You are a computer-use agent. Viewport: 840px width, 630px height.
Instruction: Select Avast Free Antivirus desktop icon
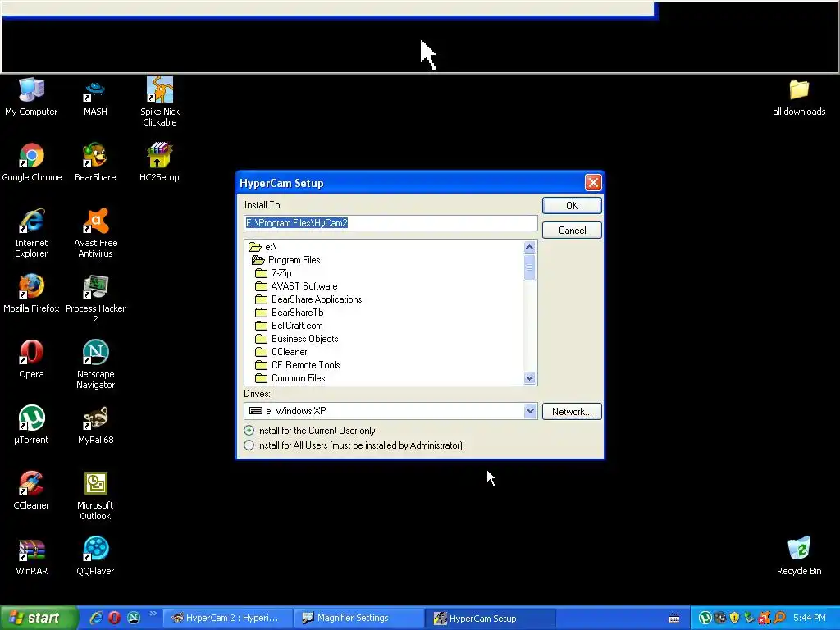point(95,233)
